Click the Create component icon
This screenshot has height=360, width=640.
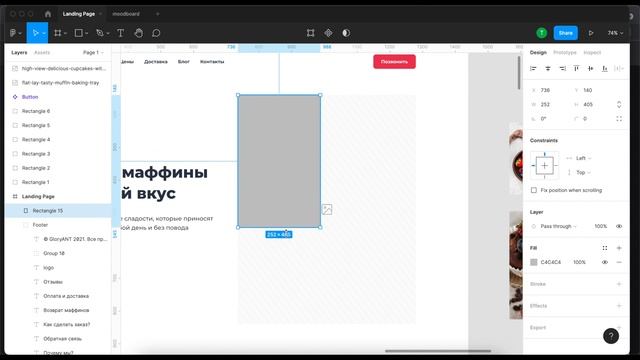point(328,33)
